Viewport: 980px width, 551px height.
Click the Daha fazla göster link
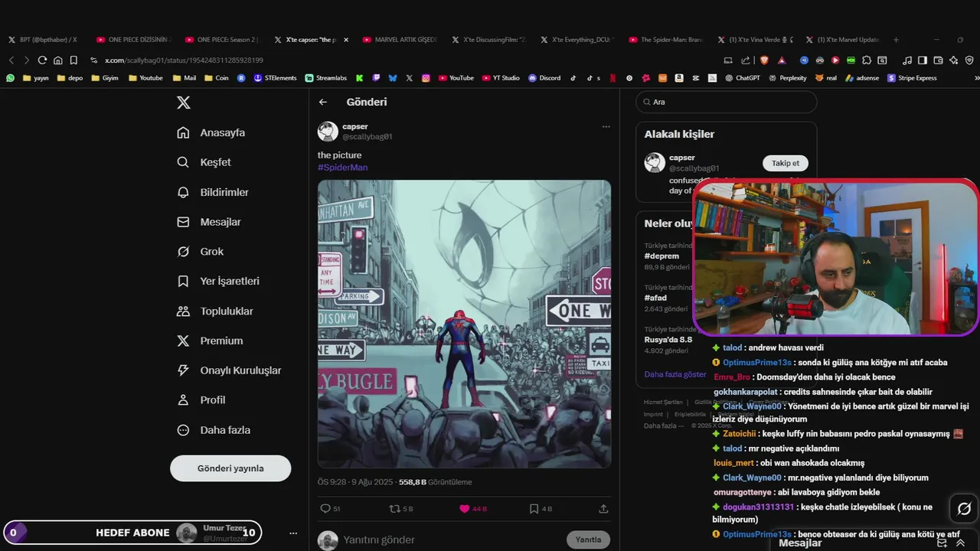675,374
